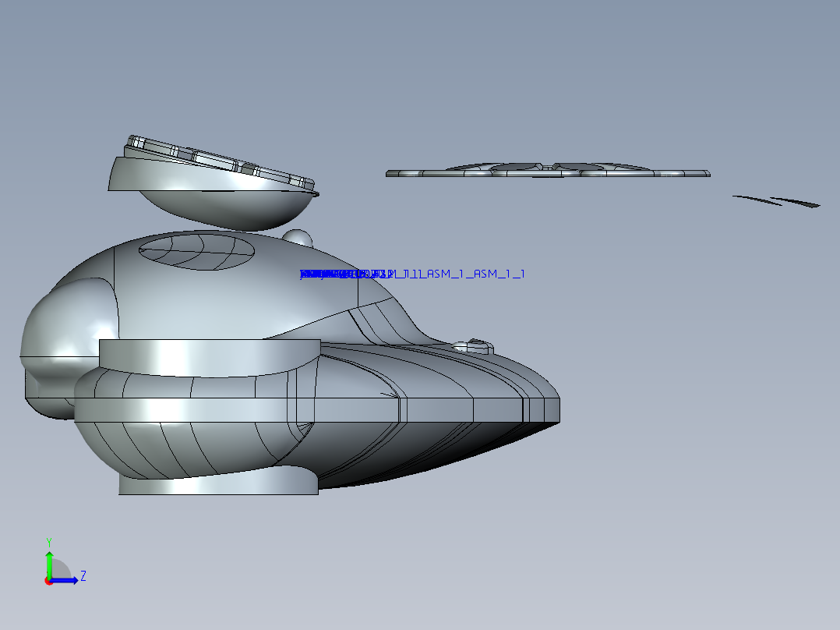This screenshot has height=630, width=840.
Task: Select the flat disc part floating at upper right
Action: coord(548,170)
